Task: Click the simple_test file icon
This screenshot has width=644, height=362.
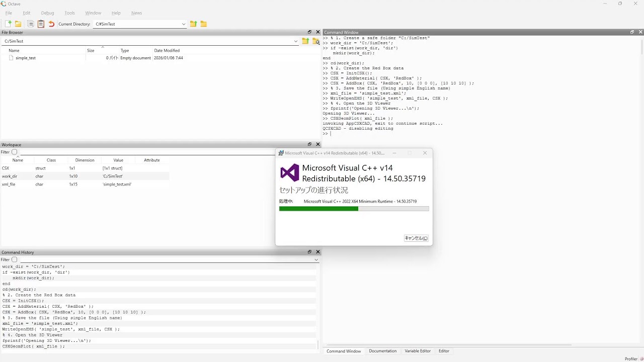Action: coord(11,58)
